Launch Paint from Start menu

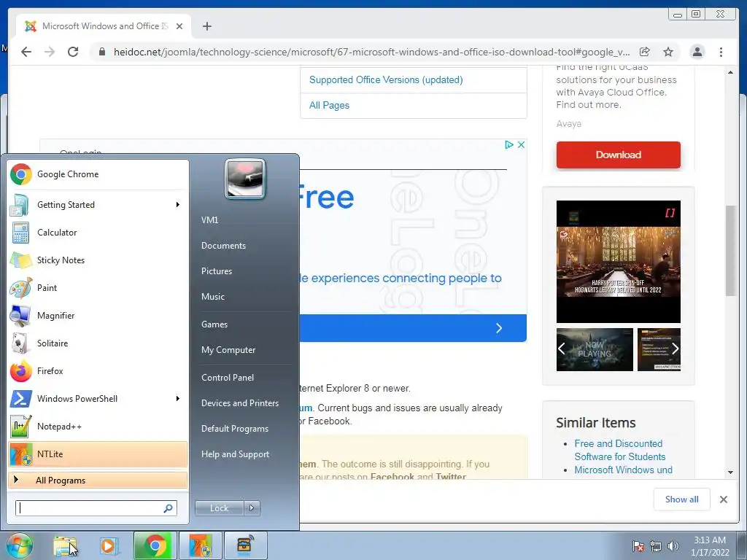(x=98, y=287)
